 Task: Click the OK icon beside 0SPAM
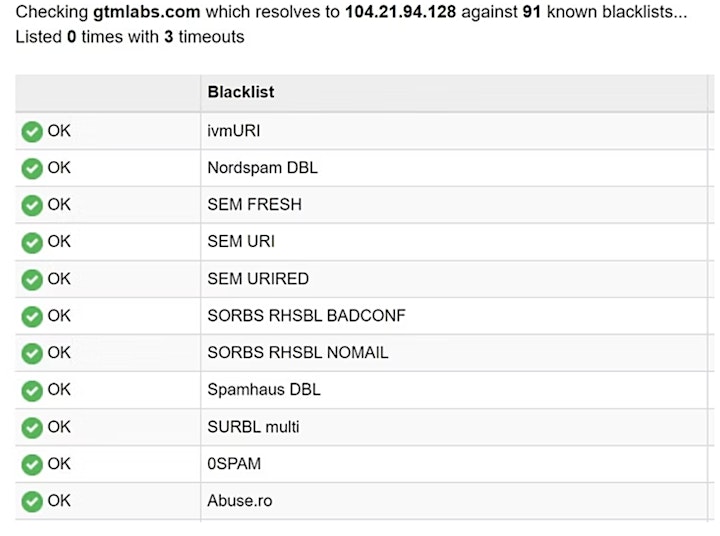(32, 465)
